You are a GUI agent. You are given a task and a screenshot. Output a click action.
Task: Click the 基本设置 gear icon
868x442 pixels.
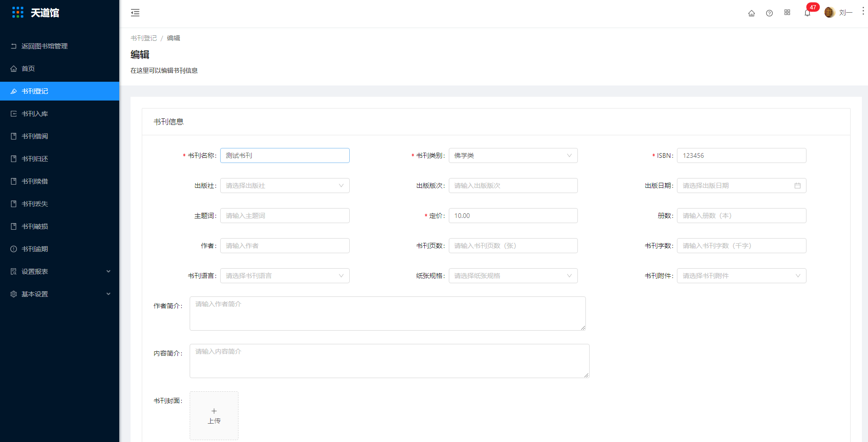point(14,294)
